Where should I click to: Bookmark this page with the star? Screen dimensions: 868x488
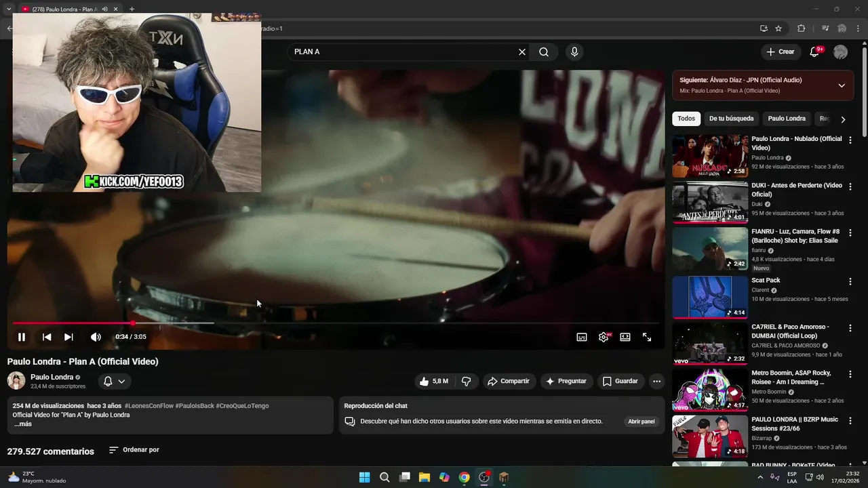pos(778,28)
